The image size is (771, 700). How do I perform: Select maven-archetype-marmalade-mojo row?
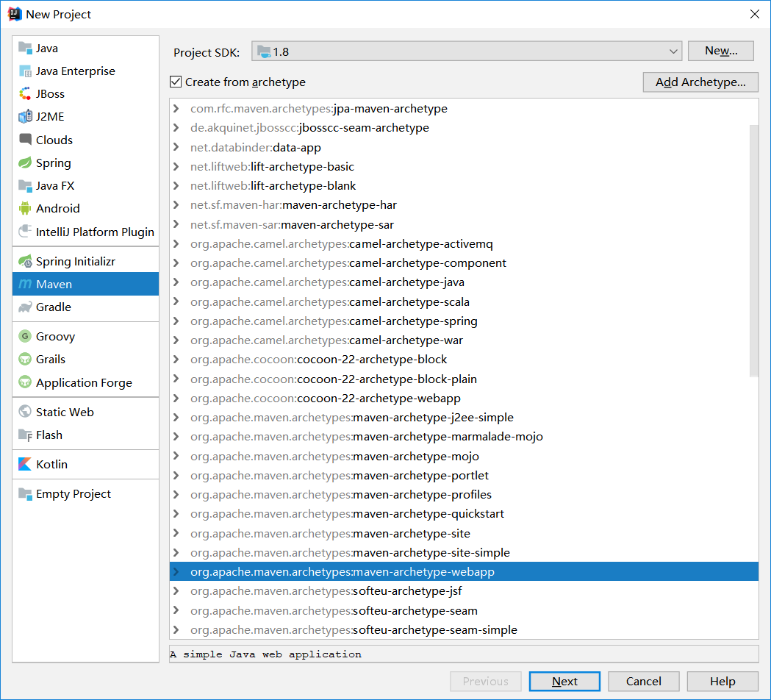(464, 436)
